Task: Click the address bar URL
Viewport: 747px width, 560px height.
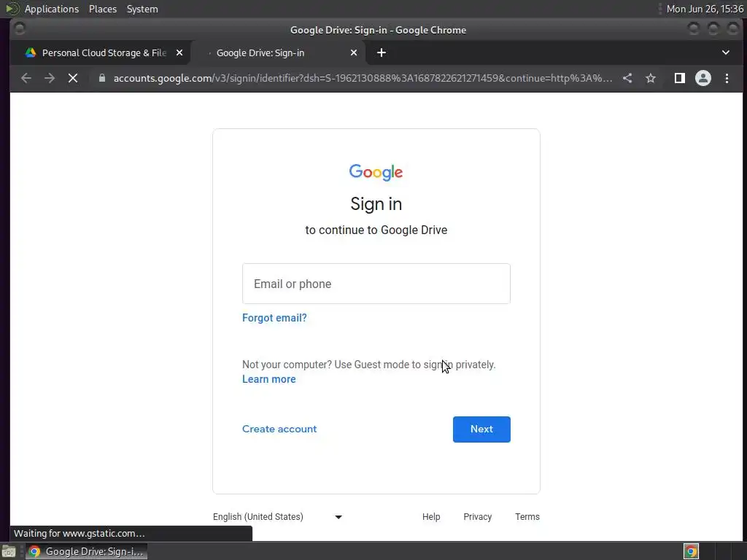Action: (x=363, y=78)
